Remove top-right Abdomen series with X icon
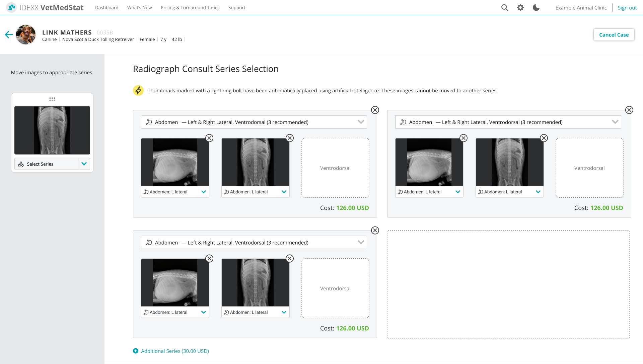The image size is (643, 364). (x=629, y=110)
